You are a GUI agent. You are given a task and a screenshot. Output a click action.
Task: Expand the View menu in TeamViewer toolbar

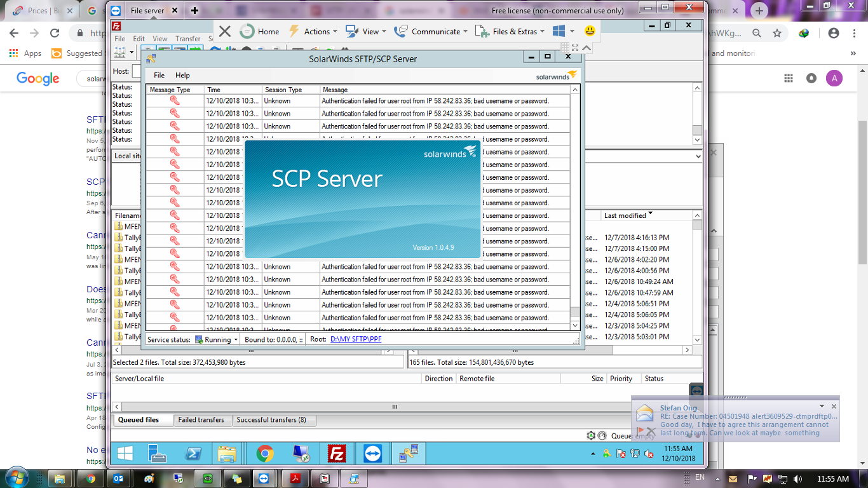pyautogui.click(x=365, y=31)
